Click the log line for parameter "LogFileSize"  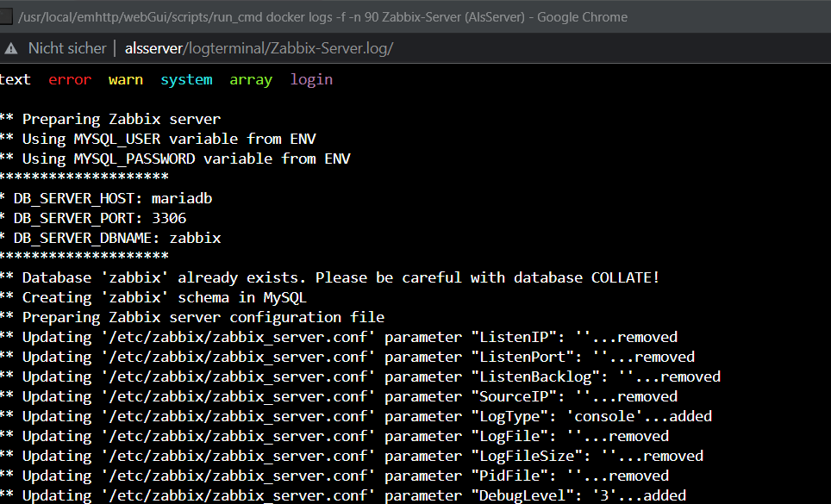[352, 457]
